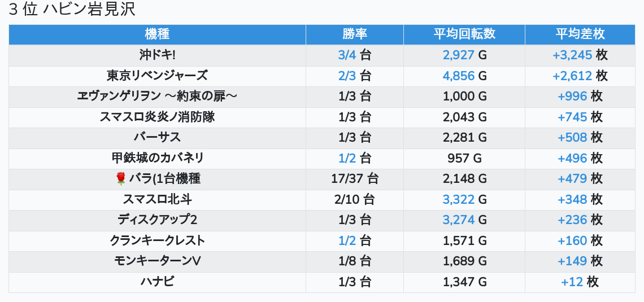Open the +996 difference link for ヱヴァンゲリヲン

(572, 97)
